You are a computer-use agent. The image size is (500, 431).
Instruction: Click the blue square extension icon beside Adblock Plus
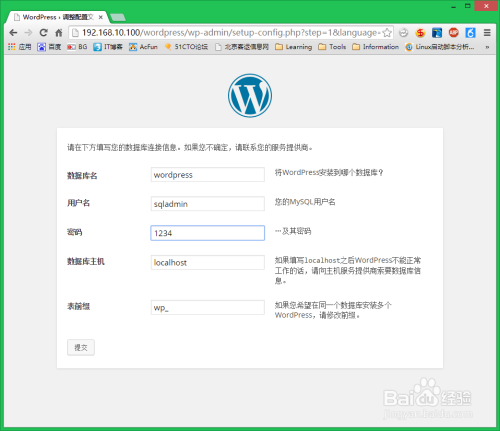(x=437, y=33)
